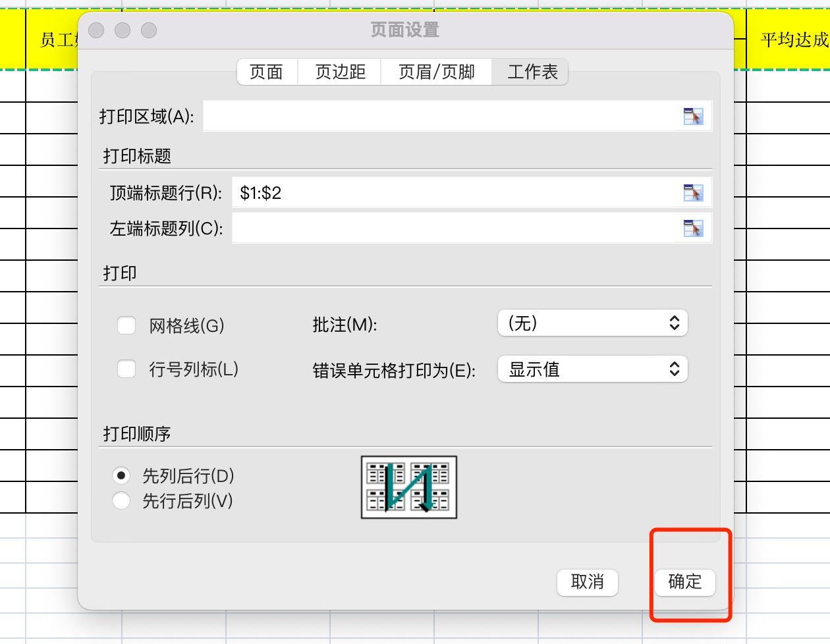Click the 页面设置 dialog title text

pyautogui.click(x=405, y=30)
